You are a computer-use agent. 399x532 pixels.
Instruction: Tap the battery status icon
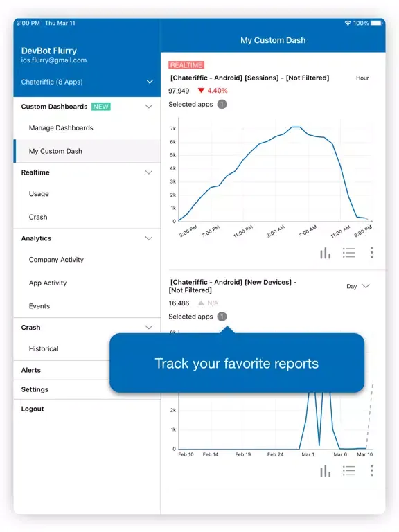coord(376,23)
